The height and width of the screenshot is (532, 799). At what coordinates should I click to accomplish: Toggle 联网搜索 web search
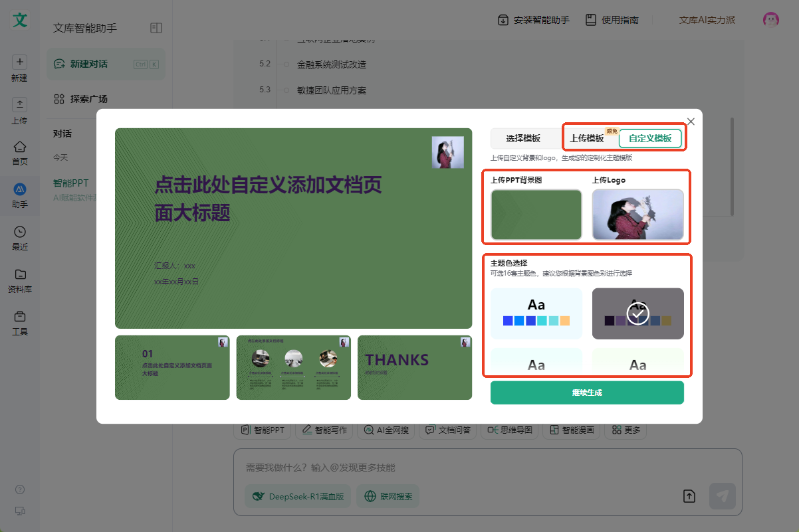point(388,496)
